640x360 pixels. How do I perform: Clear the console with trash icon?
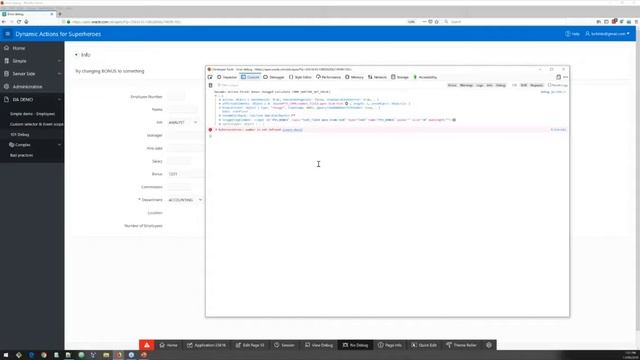[211, 85]
